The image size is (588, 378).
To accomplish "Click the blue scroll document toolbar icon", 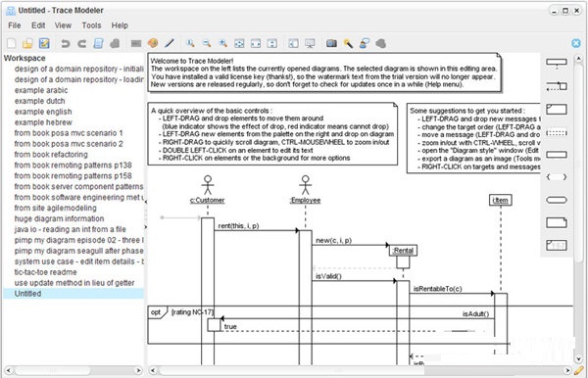I will (x=98, y=43).
